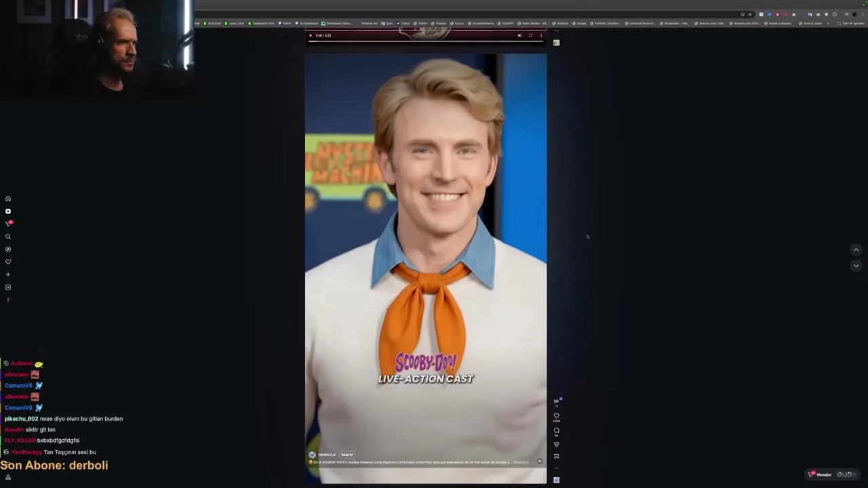Open profile avatar in left sidebar
The image size is (868, 488).
pyautogui.click(x=8, y=300)
